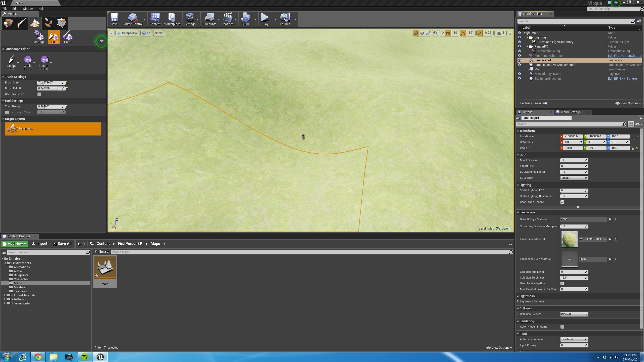Expand the Collision Presets BlockAll dropdown
Screen dimensions: 644x362
click(574, 314)
